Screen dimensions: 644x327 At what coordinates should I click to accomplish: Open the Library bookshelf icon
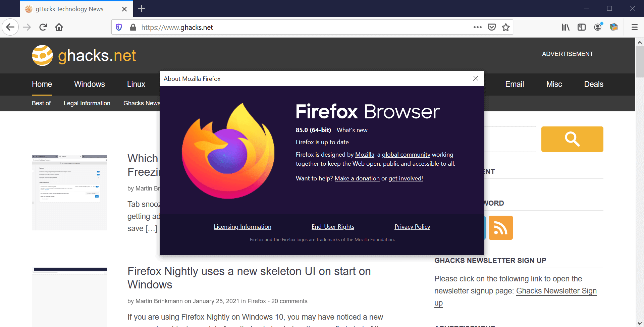coord(566,27)
